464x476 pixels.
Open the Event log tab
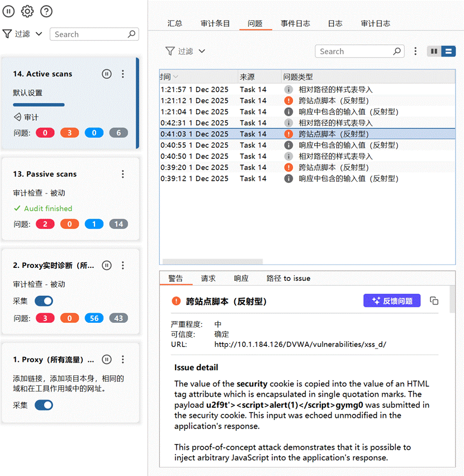click(x=295, y=23)
